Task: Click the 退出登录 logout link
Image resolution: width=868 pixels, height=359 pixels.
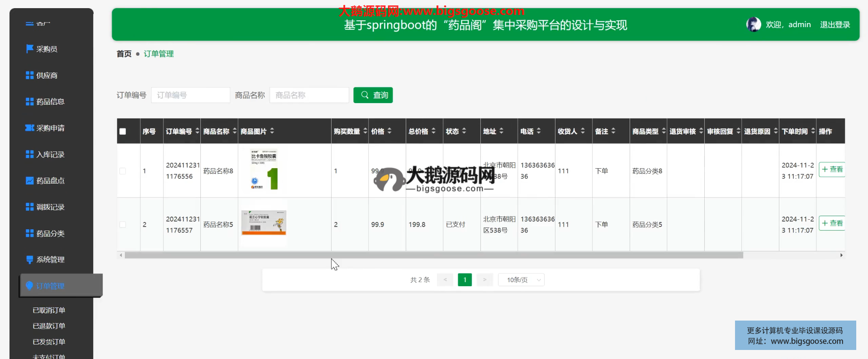Action: (835, 25)
